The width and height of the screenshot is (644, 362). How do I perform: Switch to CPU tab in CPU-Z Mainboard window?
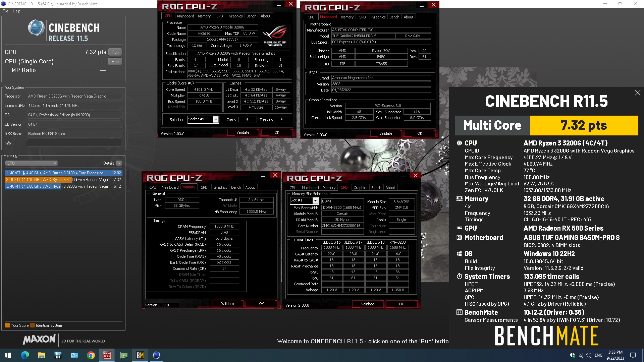311,17
